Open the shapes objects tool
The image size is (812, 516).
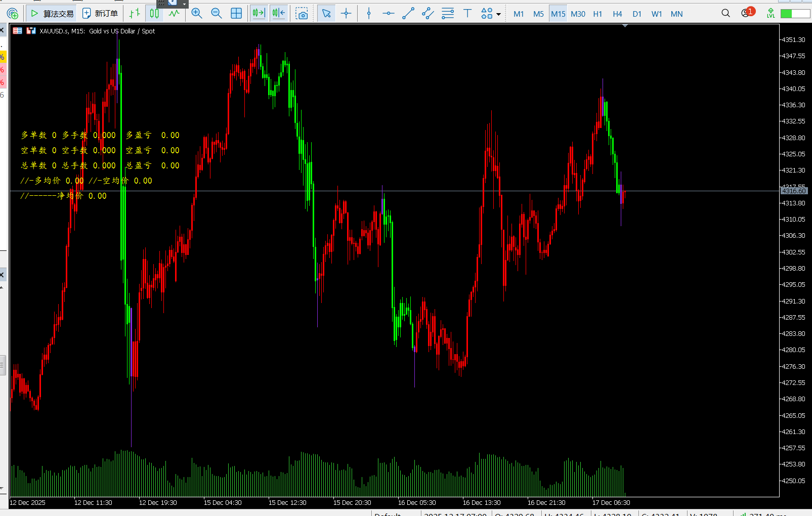[x=487, y=14]
